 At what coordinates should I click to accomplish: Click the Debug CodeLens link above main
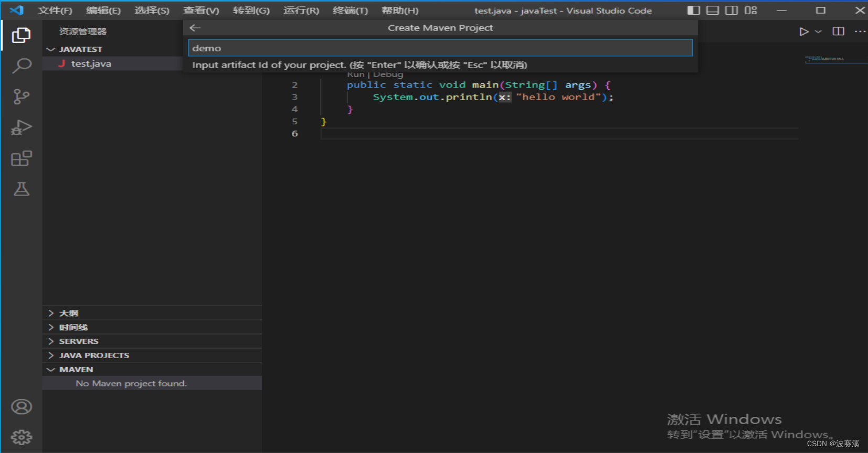pos(388,74)
